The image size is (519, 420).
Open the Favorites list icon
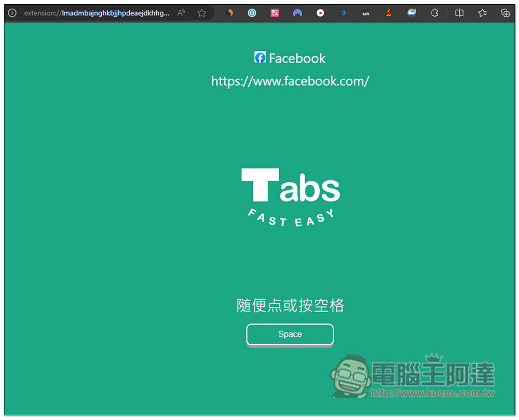tap(482, 13)
